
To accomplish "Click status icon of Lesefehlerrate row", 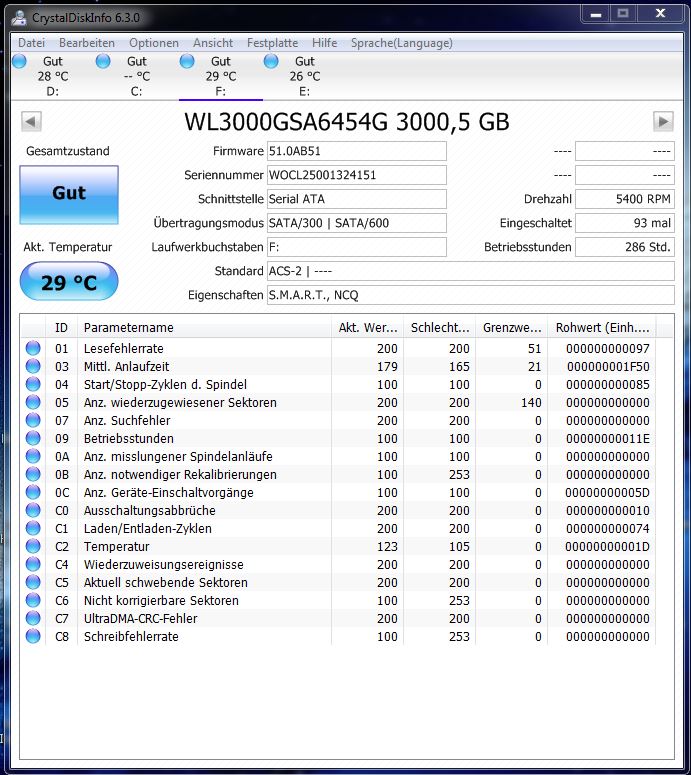I will tap(33, 348).
